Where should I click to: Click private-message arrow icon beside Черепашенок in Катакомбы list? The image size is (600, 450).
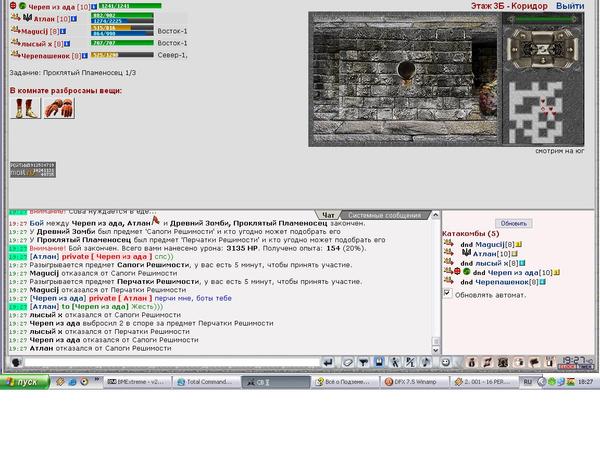pyautogui.click(x=448, y=281)
